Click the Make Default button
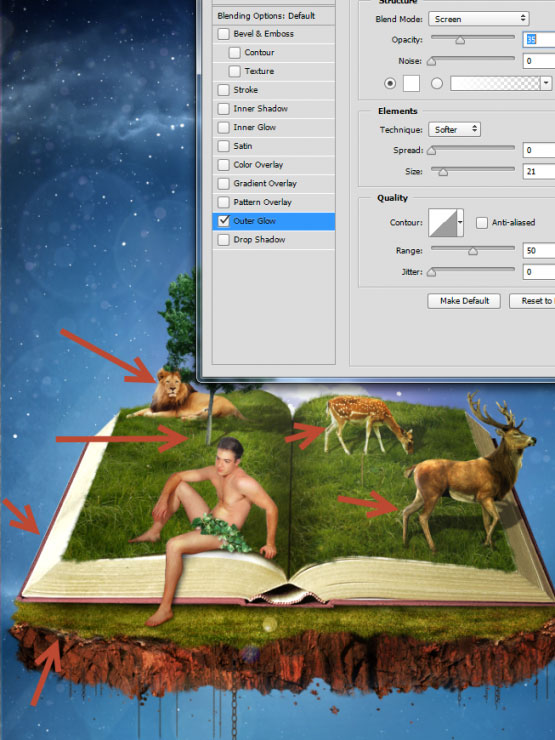 464,301
